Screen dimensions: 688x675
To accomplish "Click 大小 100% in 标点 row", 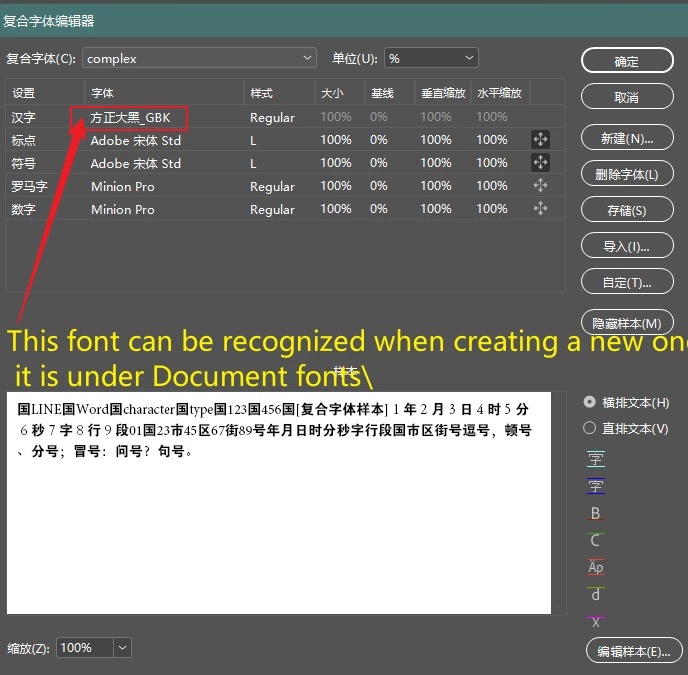I will (x=336, y=140).
